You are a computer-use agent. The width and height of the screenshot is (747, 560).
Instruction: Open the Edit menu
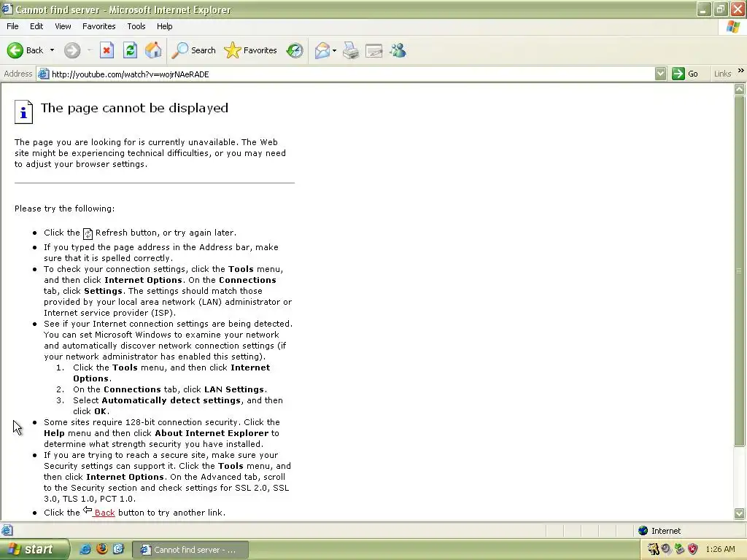[x=36, y=26]
